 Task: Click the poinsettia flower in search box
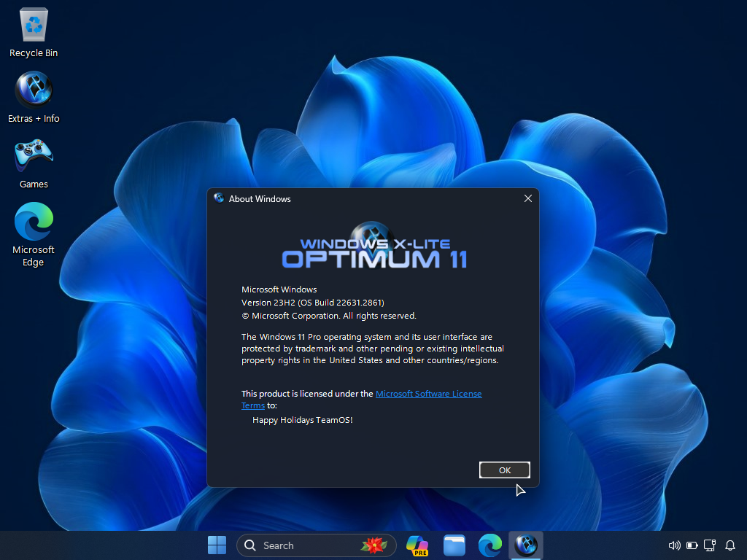[x=374, y=545]
